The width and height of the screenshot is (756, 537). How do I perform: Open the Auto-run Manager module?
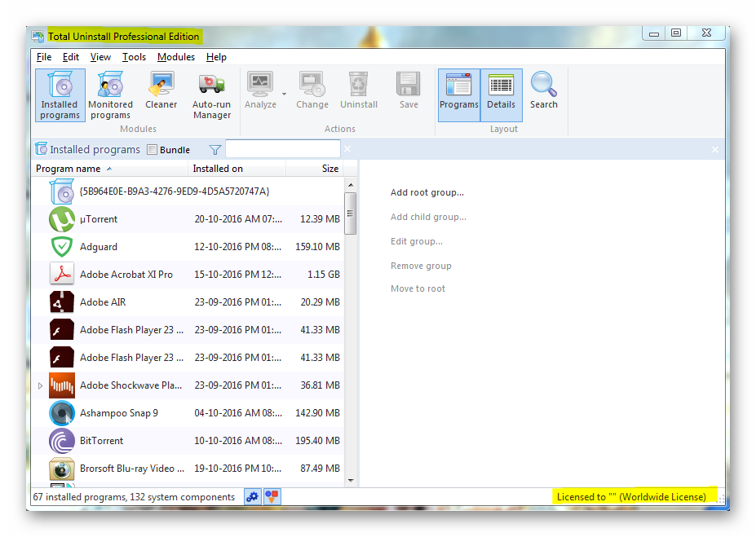click(212, 95)
